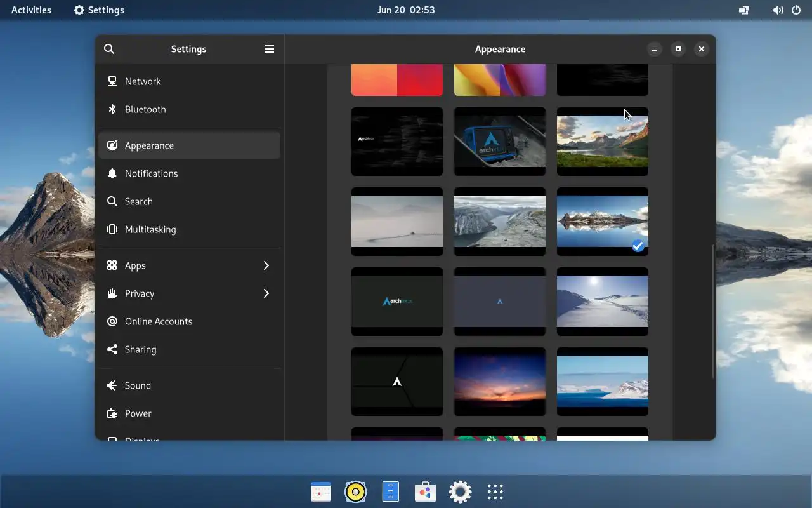Image resolution: width=812 pixels, height=508 pixels.
Task: Select the grey wallpaper with small blue Arch logo
Action: (x=500, y=302)
